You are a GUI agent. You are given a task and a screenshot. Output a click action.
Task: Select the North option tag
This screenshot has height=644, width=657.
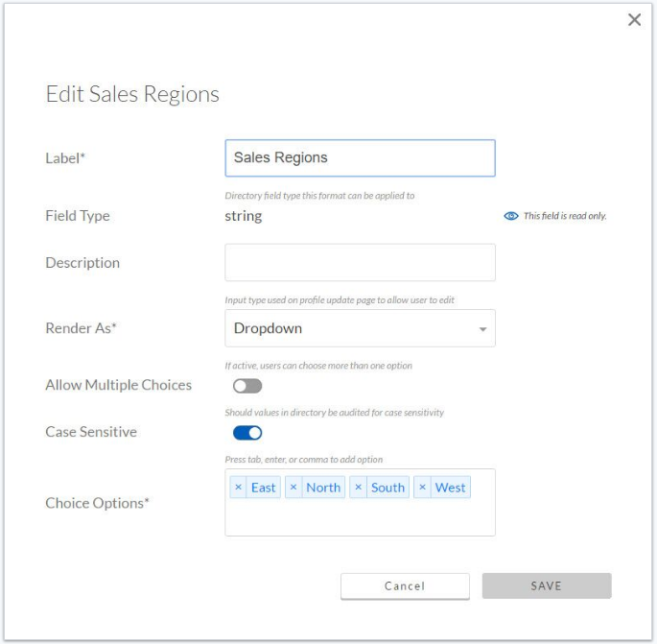323,488
